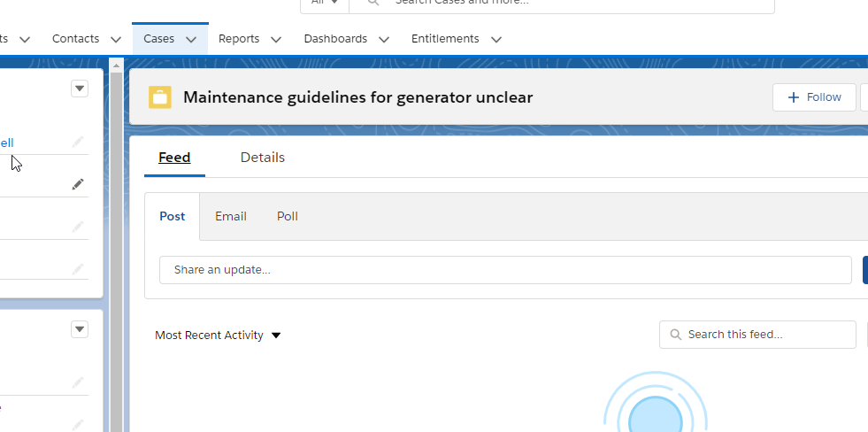The width and height of the screenshot is (868, 432).
Task: Go to the Contacts navigation tab
Action: 75,39
